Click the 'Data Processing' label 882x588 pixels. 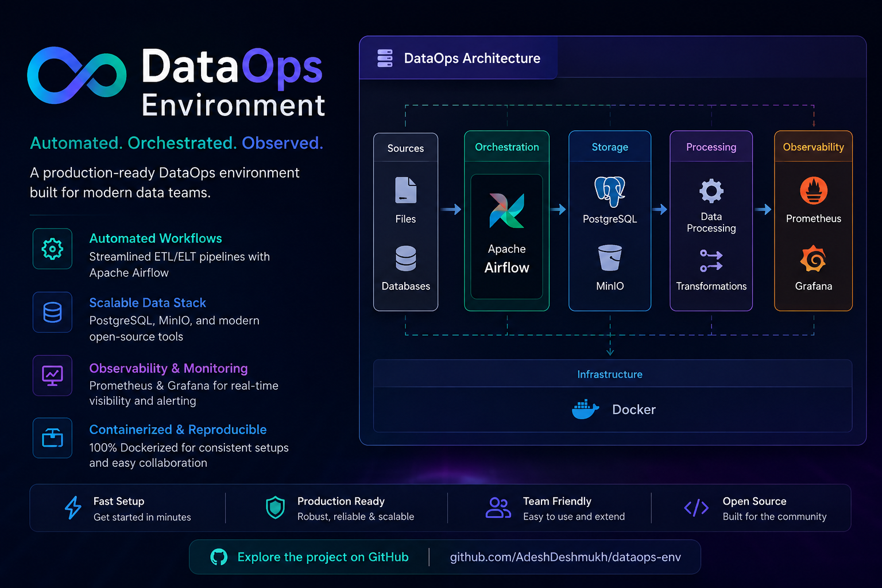711,222
